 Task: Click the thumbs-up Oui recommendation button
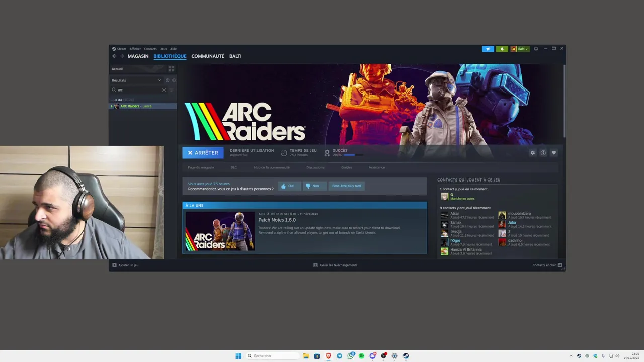(x=289, y=186)
